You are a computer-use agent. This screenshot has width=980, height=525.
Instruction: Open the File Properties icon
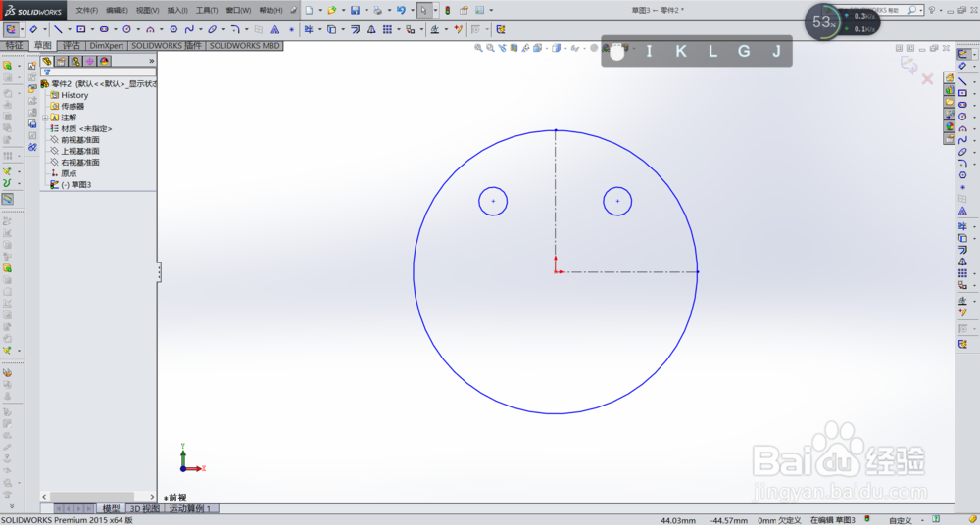tap(464, 10)
